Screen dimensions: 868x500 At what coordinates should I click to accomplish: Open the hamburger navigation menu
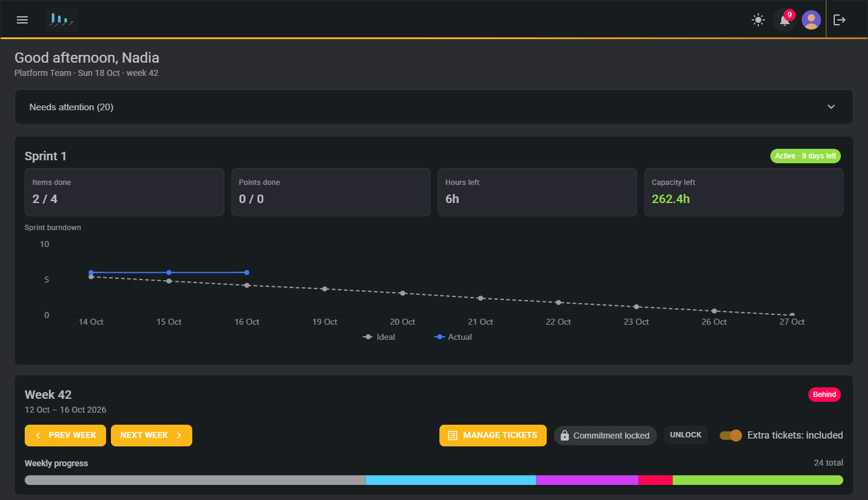(x=22, y=20)
